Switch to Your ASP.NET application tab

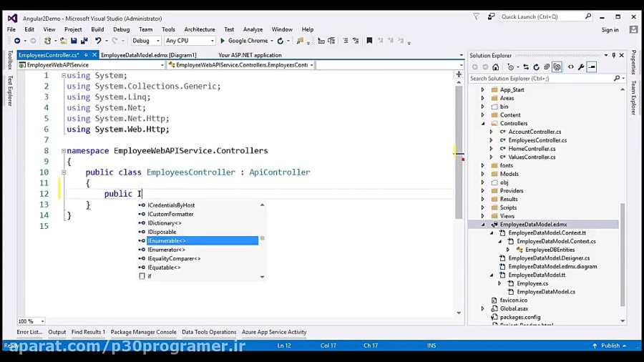click(250, 55)
